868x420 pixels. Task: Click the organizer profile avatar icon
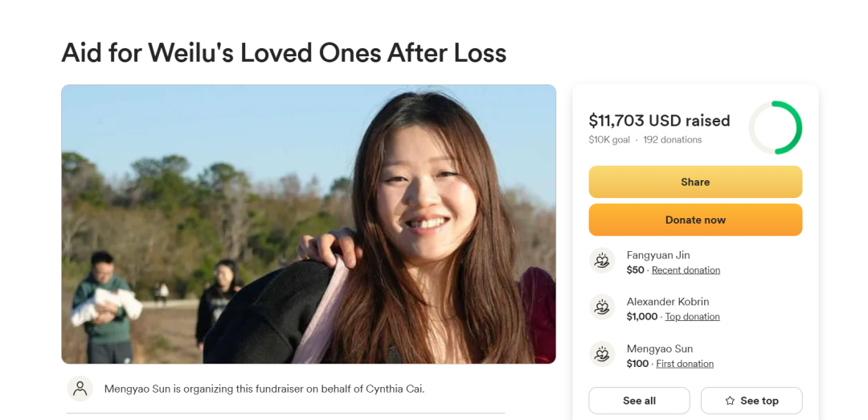pos(80,389)
